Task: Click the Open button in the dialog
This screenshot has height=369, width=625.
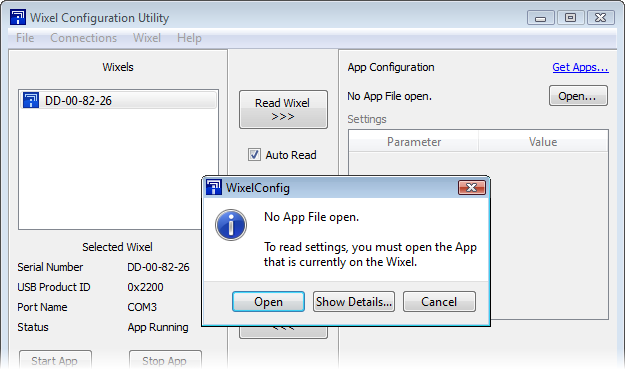Action: tap(268, 302)
